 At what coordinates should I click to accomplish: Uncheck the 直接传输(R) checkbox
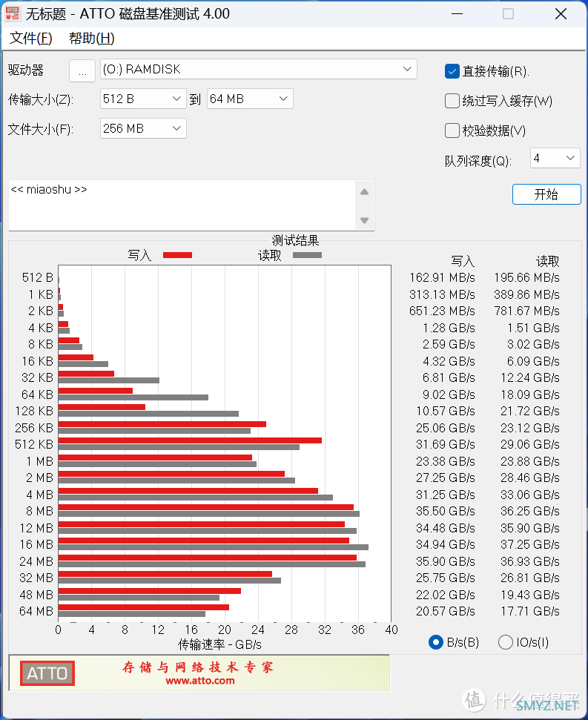pos(452,71)
